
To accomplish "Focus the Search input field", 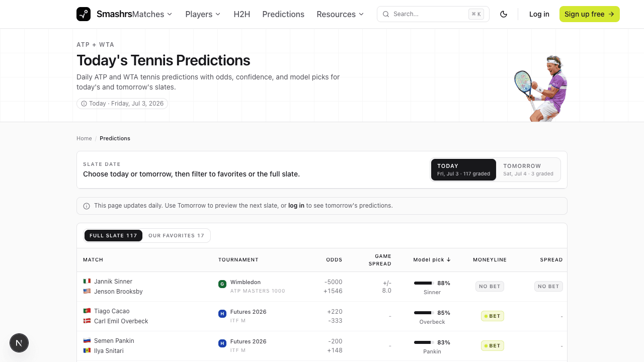I will pos(433,14).
